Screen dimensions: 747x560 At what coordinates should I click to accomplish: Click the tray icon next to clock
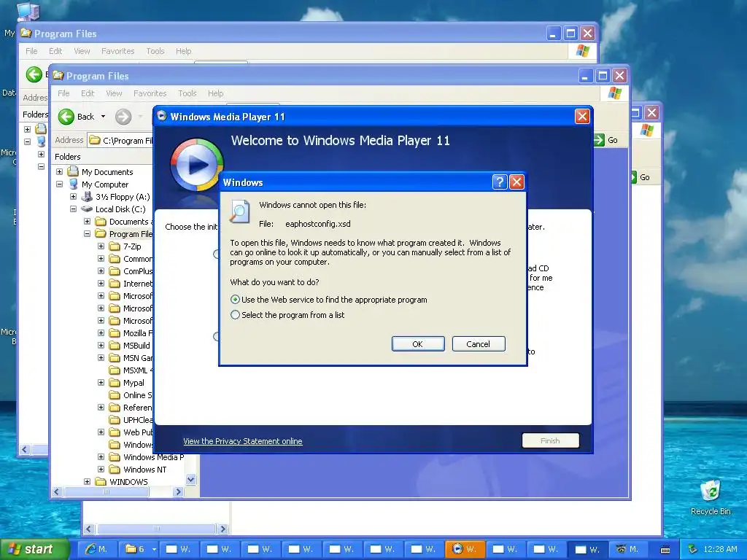pos(693,549)
